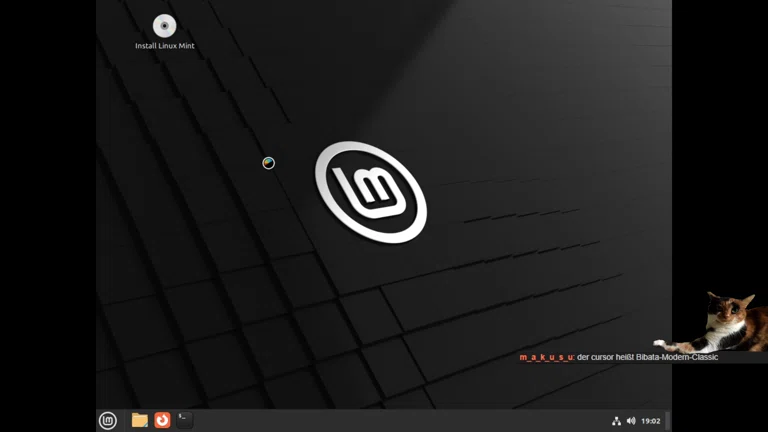Launch the Files folder manager from panel
The height and width of the screenshot is (432, 768).
(x=140, y=421)
